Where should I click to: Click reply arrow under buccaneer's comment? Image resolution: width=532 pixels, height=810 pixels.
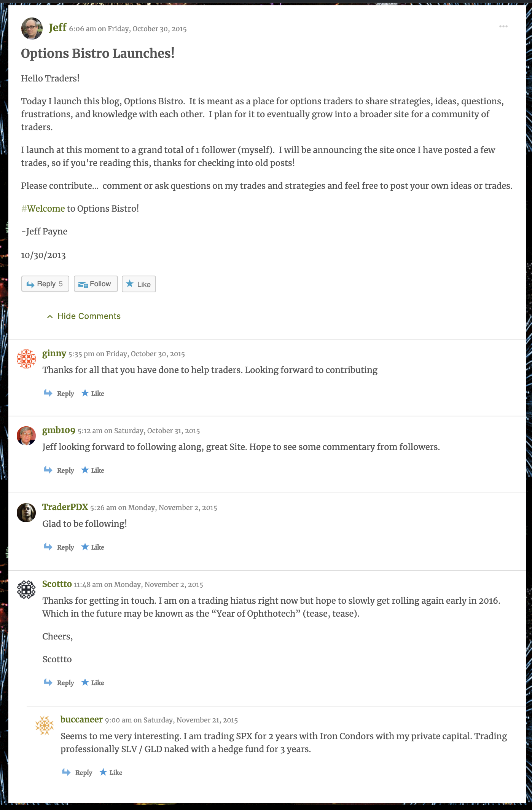point(66,772)
